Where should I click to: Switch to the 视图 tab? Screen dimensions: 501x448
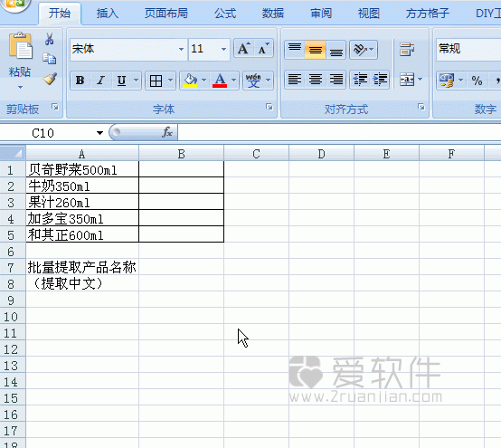click(x=368, y=14)
